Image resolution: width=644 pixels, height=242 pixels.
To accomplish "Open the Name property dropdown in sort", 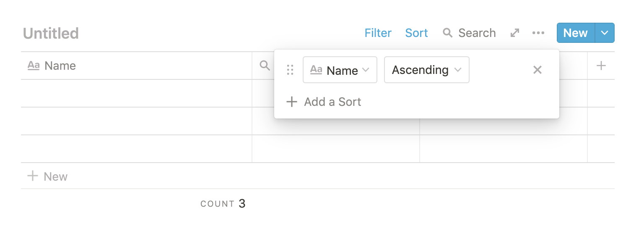I will [340, 70].
